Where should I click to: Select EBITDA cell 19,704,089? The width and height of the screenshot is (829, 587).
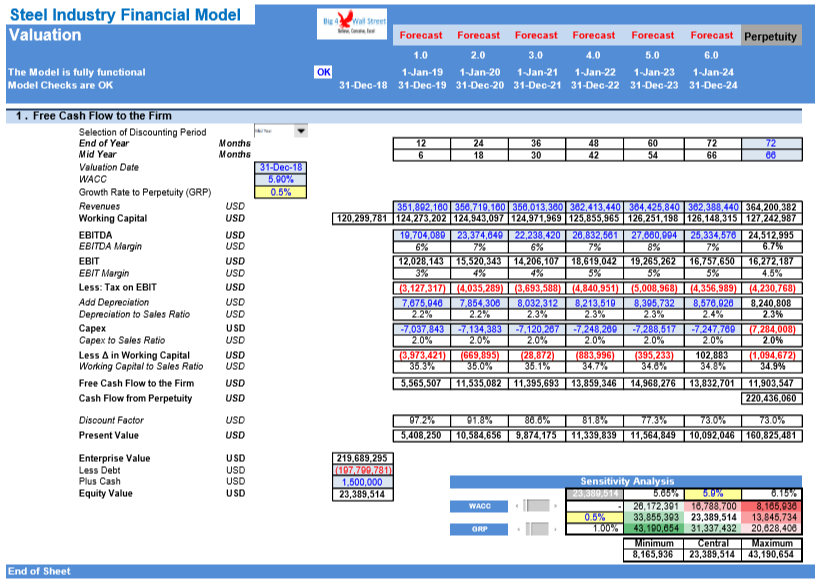coord(422,235)
